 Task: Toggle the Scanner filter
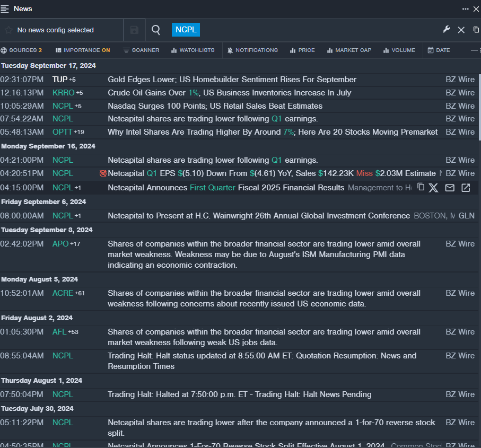[141, 50]
